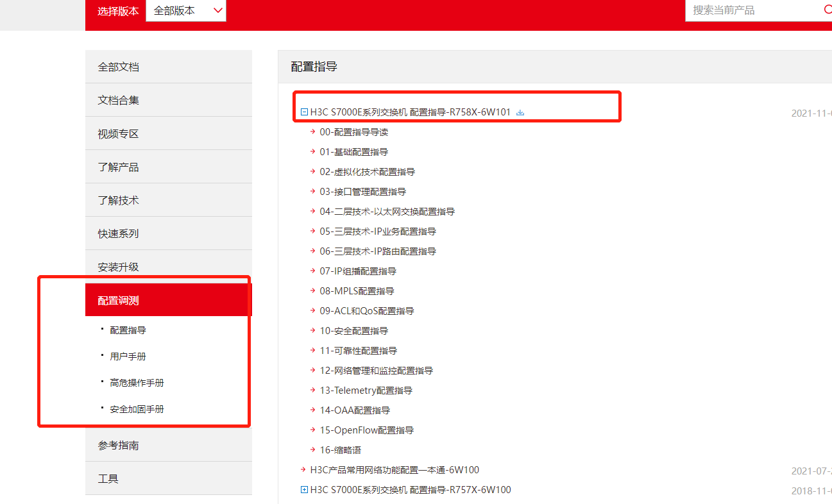Open 15-OpenFlow配置指导 chapter

pos(367,430)
